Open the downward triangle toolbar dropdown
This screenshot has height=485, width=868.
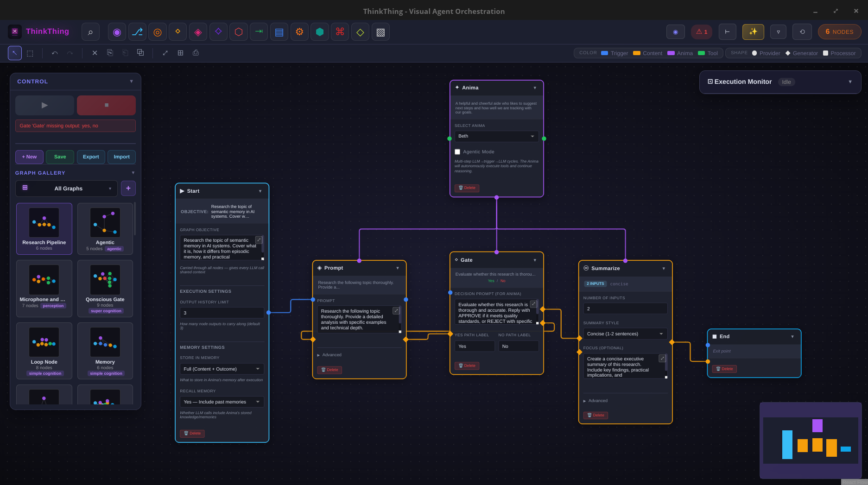tap(778, 32)
